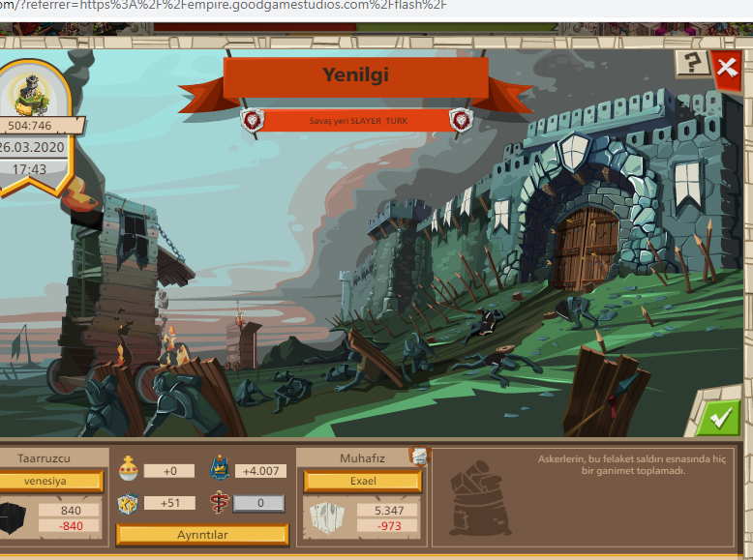Viewport: 753px width, 560px height.
Task: Click left lion shield emblem on banner
Action: pos(252,120)
